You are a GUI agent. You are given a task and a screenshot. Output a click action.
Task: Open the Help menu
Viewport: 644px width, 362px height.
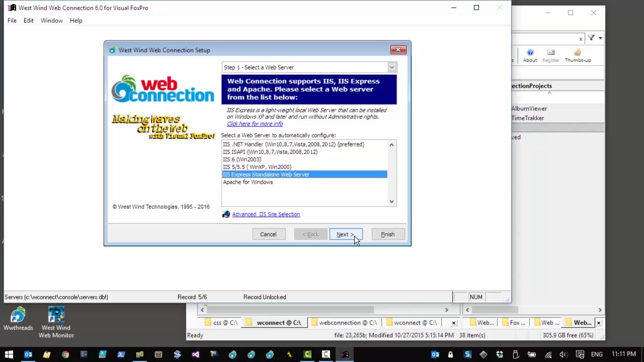pyautogui.click(x=76, y=21)
